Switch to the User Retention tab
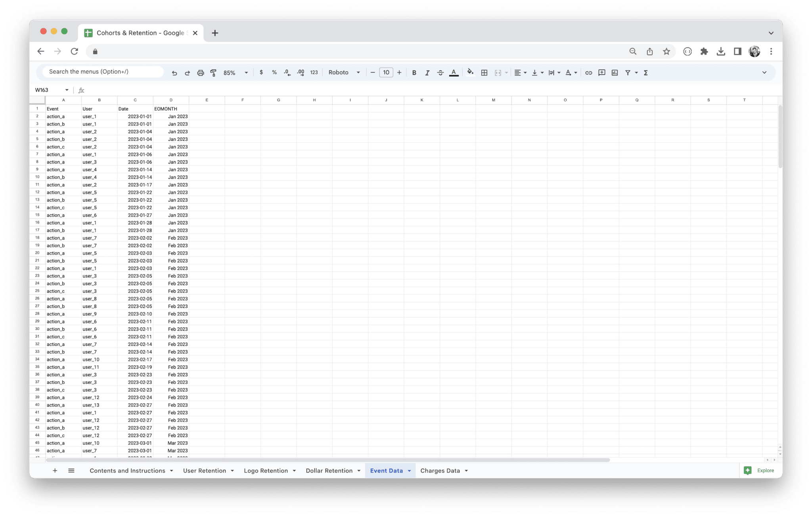The image size is (812, 517). click(x=204, y=471)
